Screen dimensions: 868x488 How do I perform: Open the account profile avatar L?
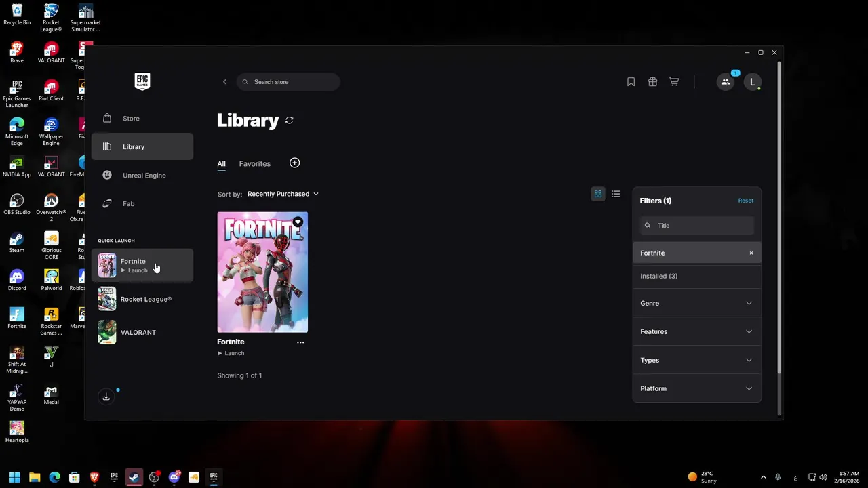[752, 82]
